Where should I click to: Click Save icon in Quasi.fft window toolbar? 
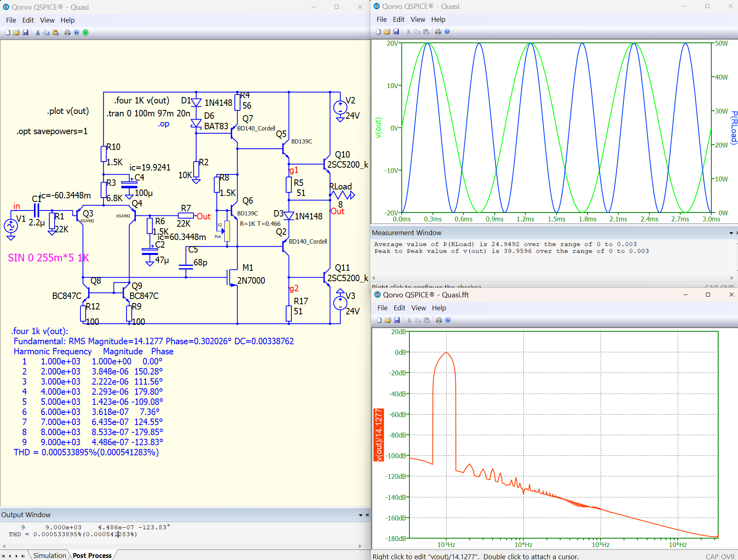(x=397, y=320)
